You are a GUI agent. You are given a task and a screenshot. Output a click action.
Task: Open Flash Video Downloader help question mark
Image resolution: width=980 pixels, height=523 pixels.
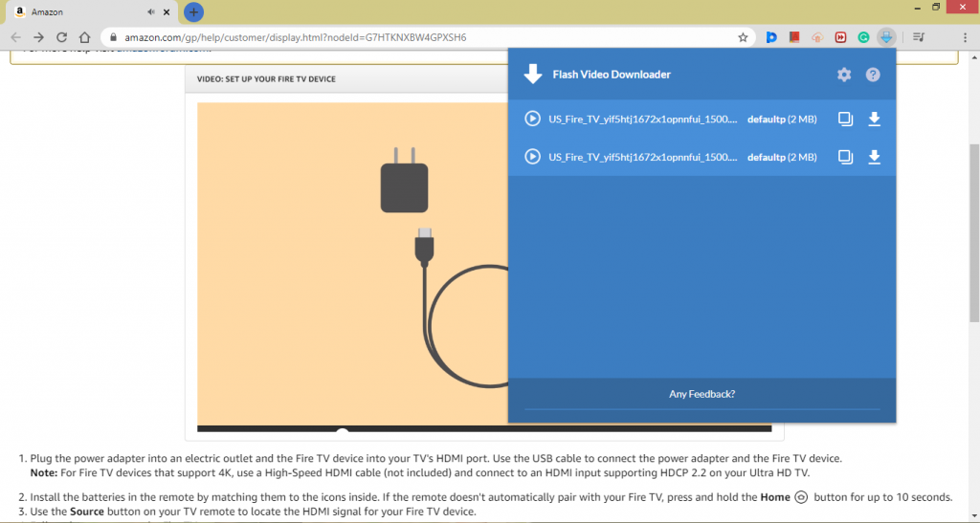click(873, 75)
